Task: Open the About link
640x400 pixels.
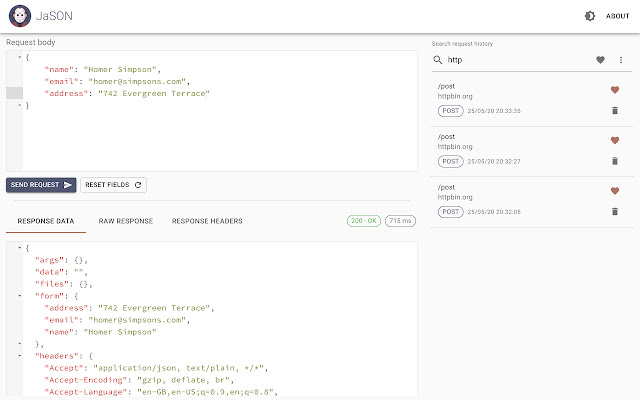Action: tap(618, 16)
